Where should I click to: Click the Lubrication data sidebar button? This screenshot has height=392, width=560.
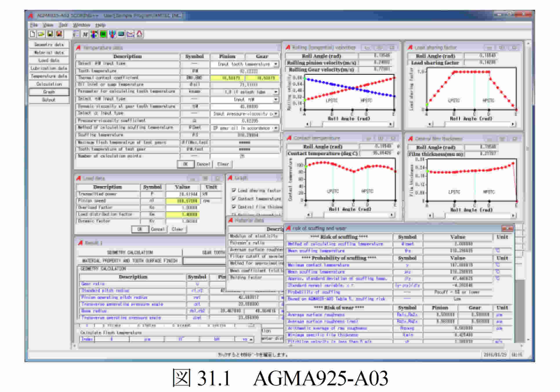click(49, 68)
